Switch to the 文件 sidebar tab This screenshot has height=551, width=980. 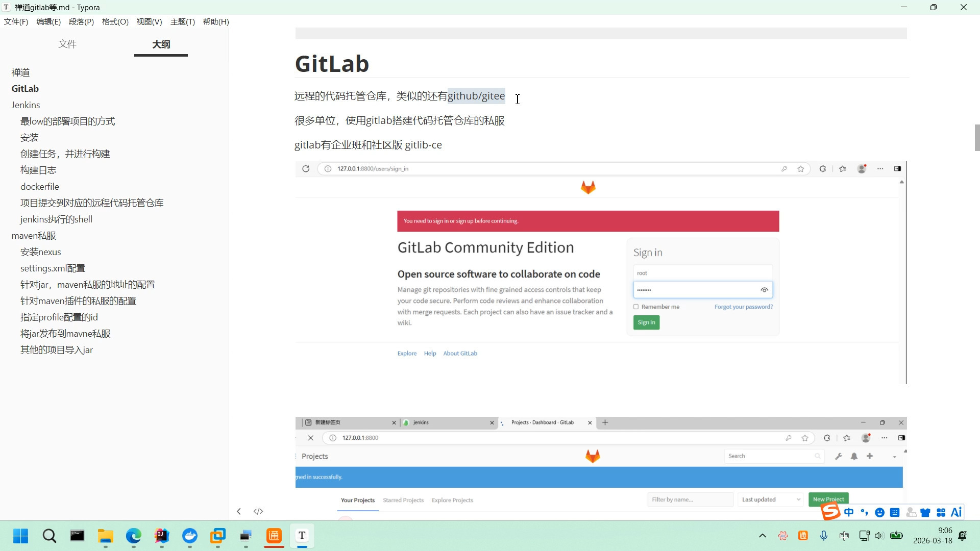(67, 44)
